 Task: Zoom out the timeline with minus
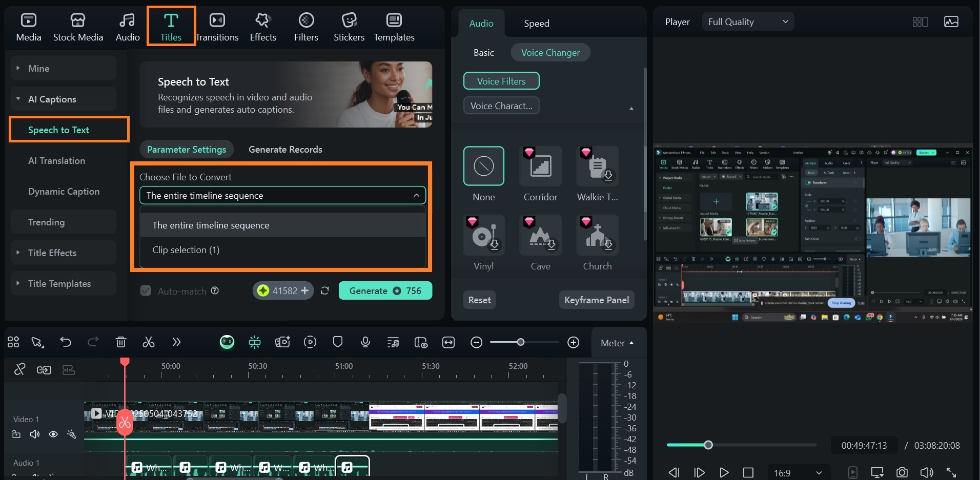coord(476,342)
